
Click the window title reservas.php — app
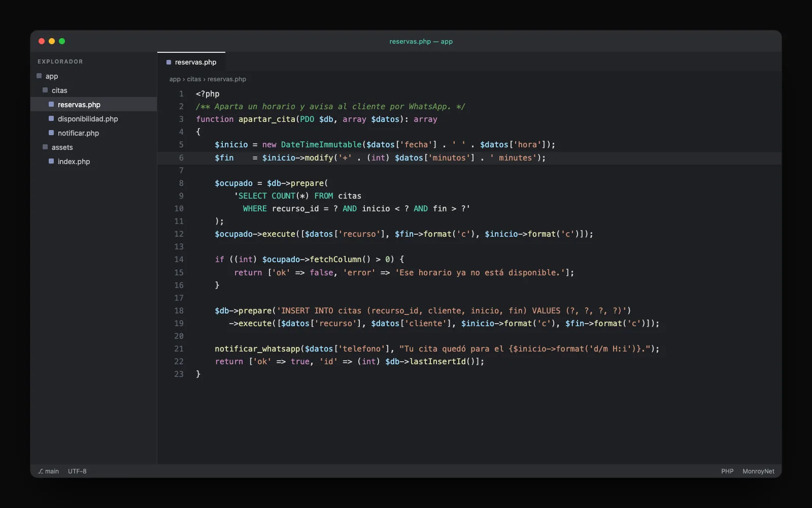coord(421,42)
